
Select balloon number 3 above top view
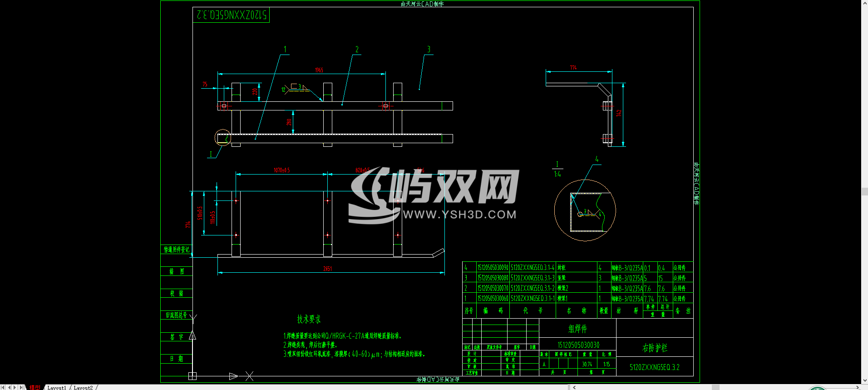pyautogui.click(x=429, y=49)
